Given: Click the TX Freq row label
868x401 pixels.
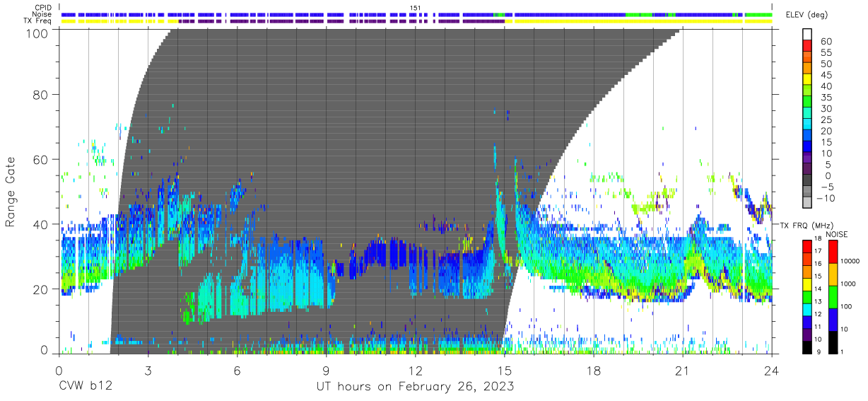Looking at the screenshot, I should tap(39, 21).
